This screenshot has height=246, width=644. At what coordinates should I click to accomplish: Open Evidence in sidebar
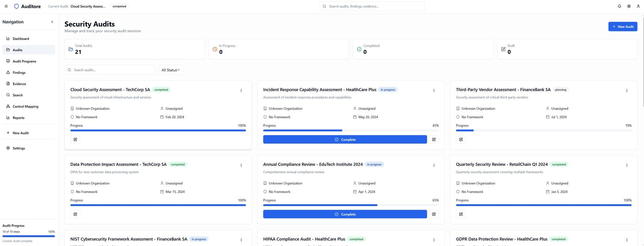point(29,84)
